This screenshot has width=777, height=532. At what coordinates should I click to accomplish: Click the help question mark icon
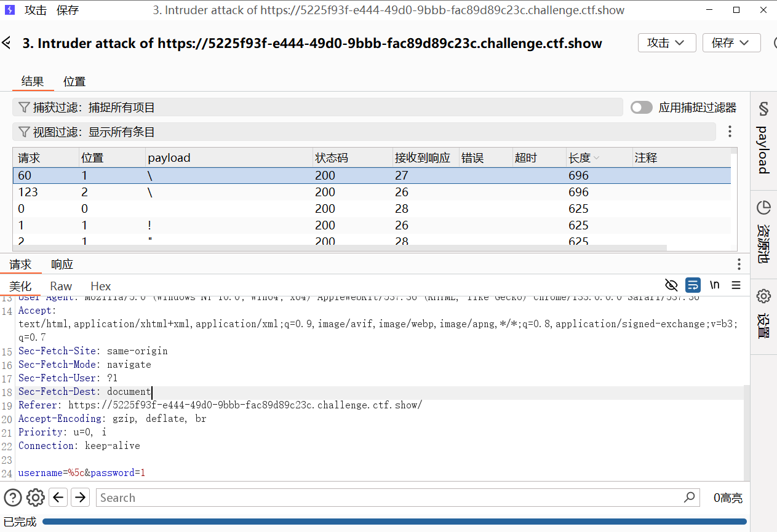[x=13, y=498]
